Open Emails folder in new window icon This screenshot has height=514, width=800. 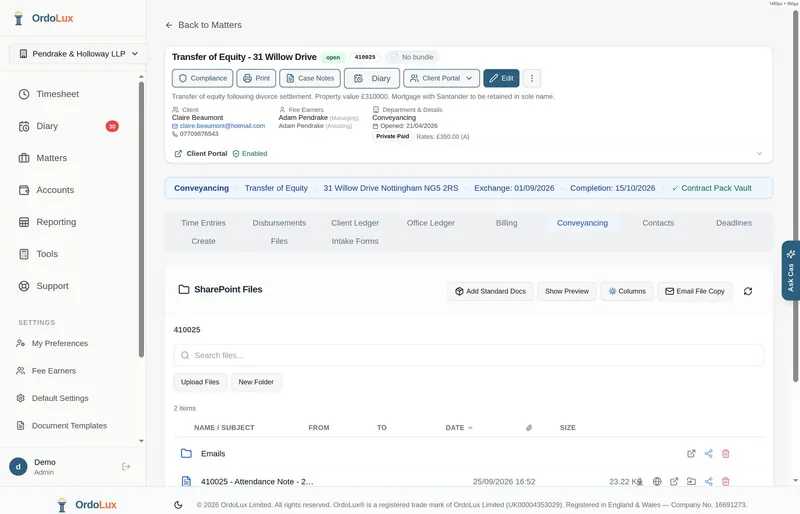point(691,453)
